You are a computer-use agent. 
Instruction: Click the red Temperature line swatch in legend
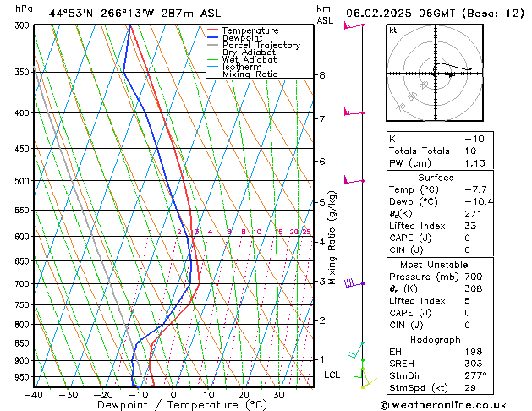point(213,30)
